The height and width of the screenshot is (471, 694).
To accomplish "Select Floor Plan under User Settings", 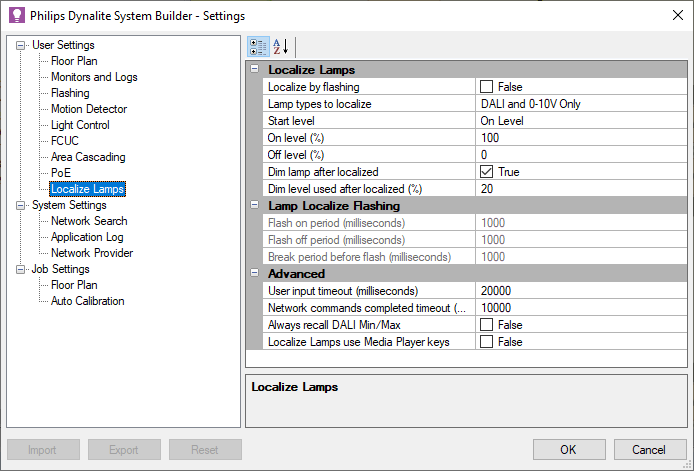I will click(74, 61).
